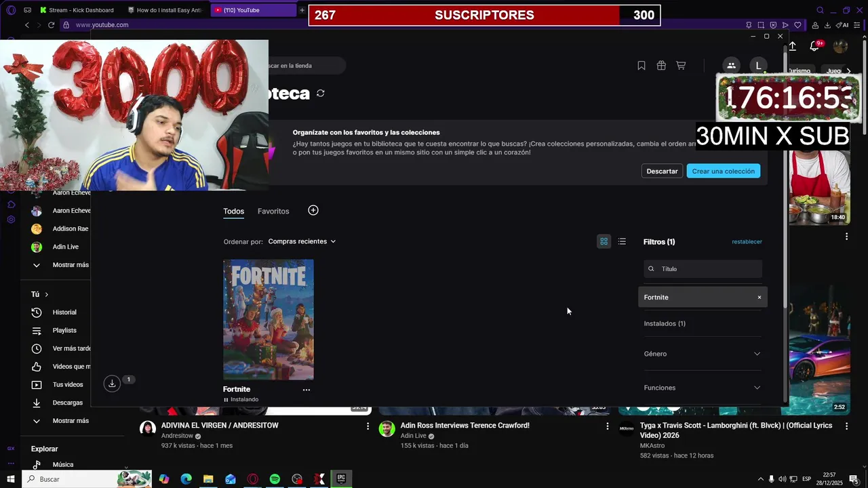This screenshot has width=868, height=488.
Task: Open the GX Corner gamepad icon
Action: pyautogui.click(x=27, y=10)
